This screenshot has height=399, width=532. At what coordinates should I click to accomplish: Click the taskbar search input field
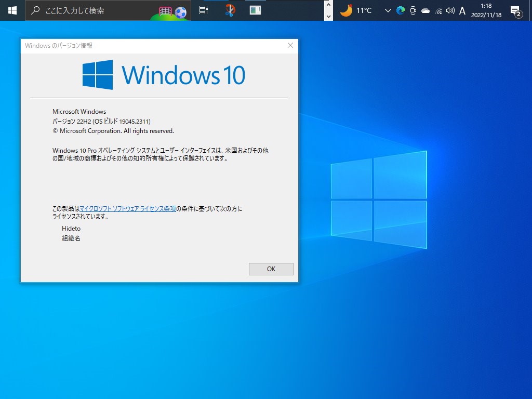coord(104,10)
